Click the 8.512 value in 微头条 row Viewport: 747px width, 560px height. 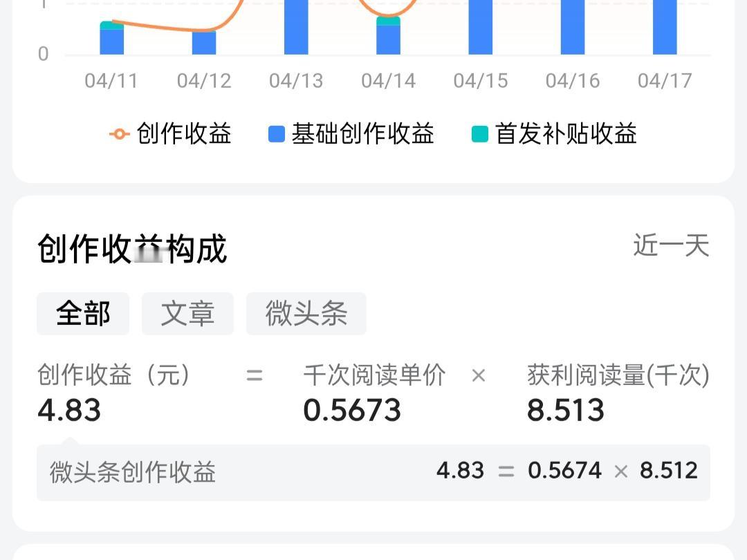tap(669, 471)
